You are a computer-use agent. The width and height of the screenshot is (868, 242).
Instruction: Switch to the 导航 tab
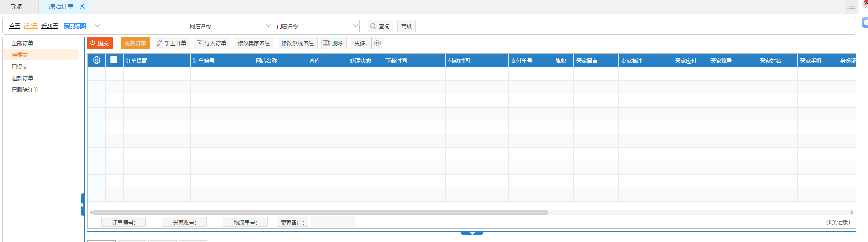16,6
